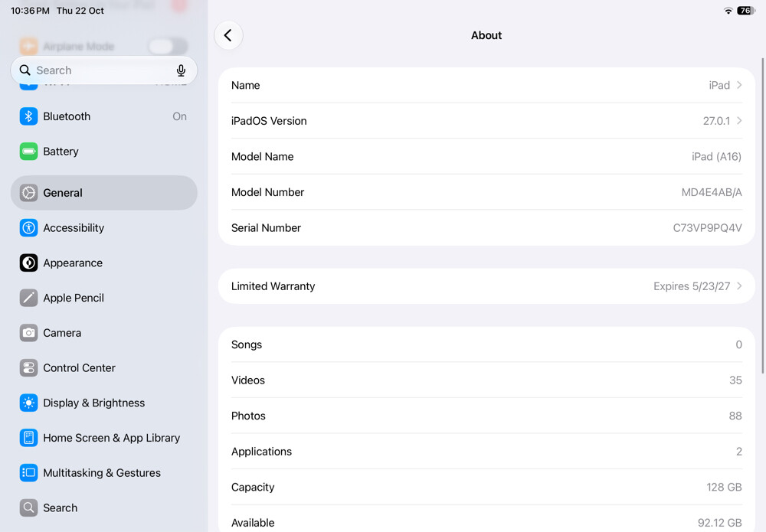The image size is (766, 532).
Task: Tap the Applications label
Action: tap(261, 452)
